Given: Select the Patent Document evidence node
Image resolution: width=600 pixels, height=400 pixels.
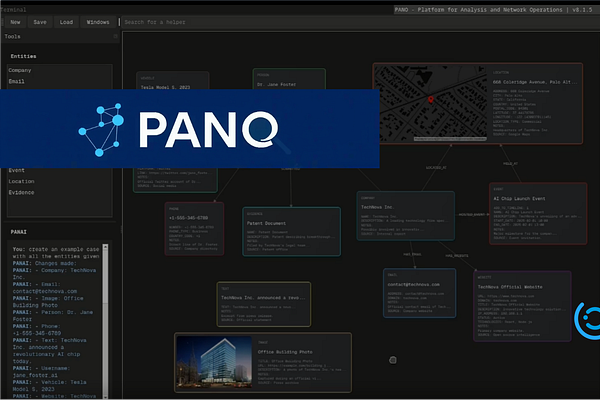Looking at the screenshot, I should 292,232.
